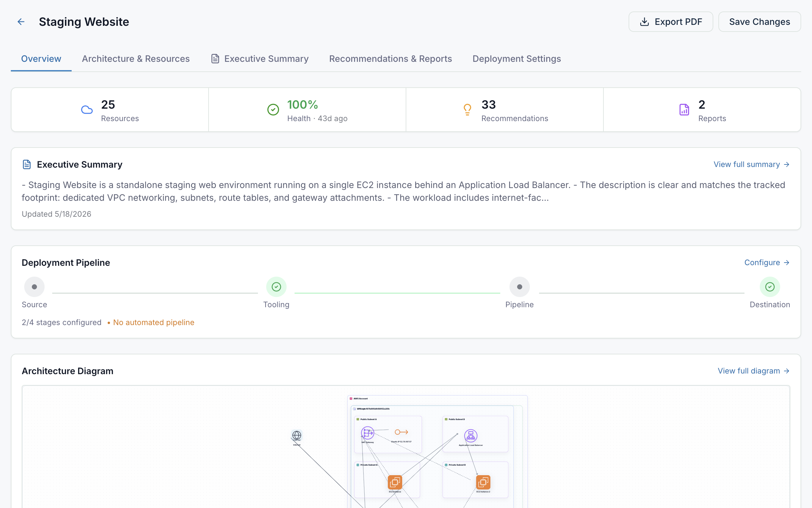Click the 2/4 stages configured text
Viewport: 812px width, 508px height.
coord(61,323)
